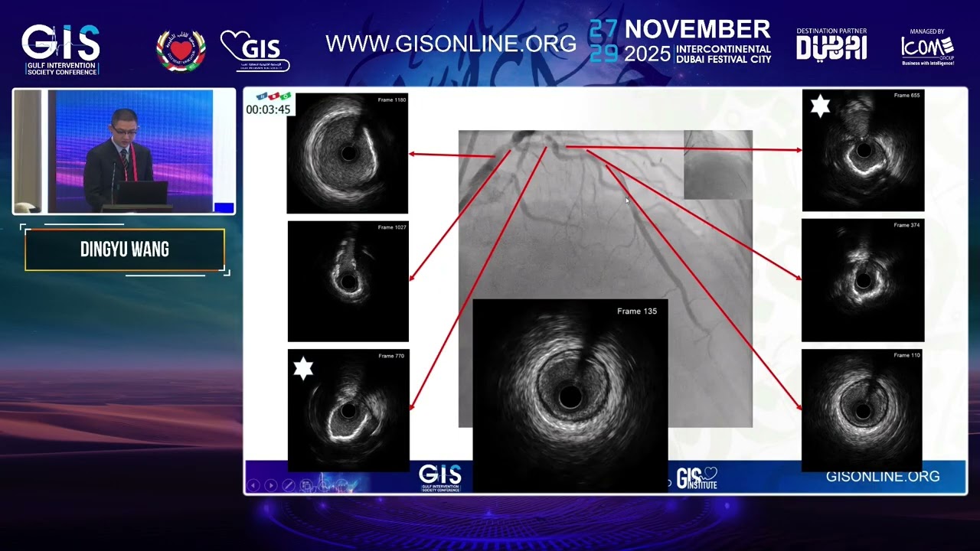980x551 pixels.
Task: Click the speaker camera video feed
Action: 123,152
